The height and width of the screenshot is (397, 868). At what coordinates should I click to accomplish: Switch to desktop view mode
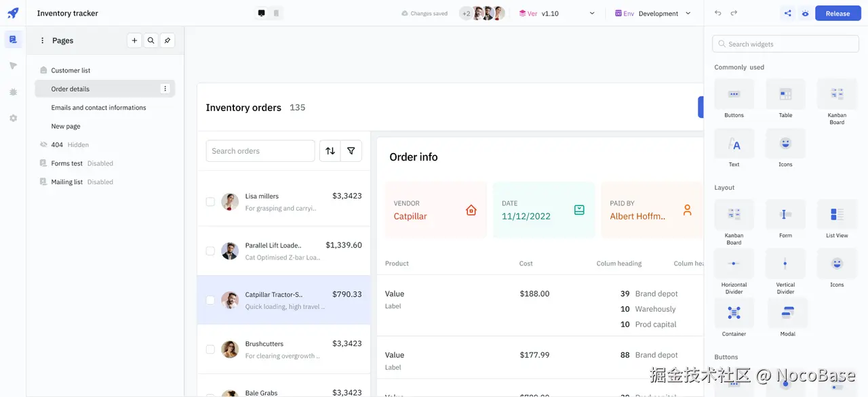[x=261, y=13]
